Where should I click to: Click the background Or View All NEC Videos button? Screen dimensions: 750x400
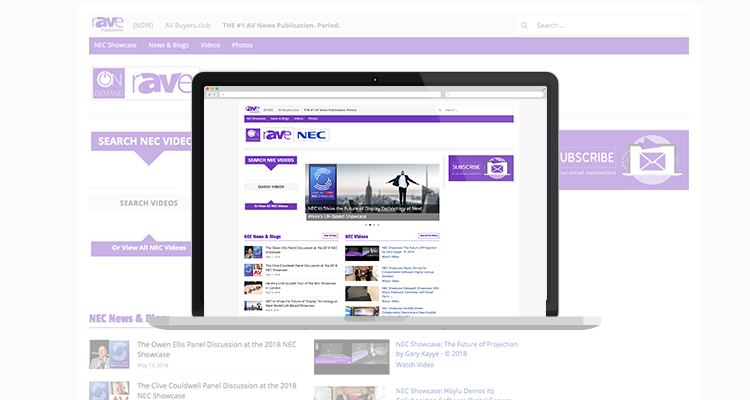pos(141,248)
